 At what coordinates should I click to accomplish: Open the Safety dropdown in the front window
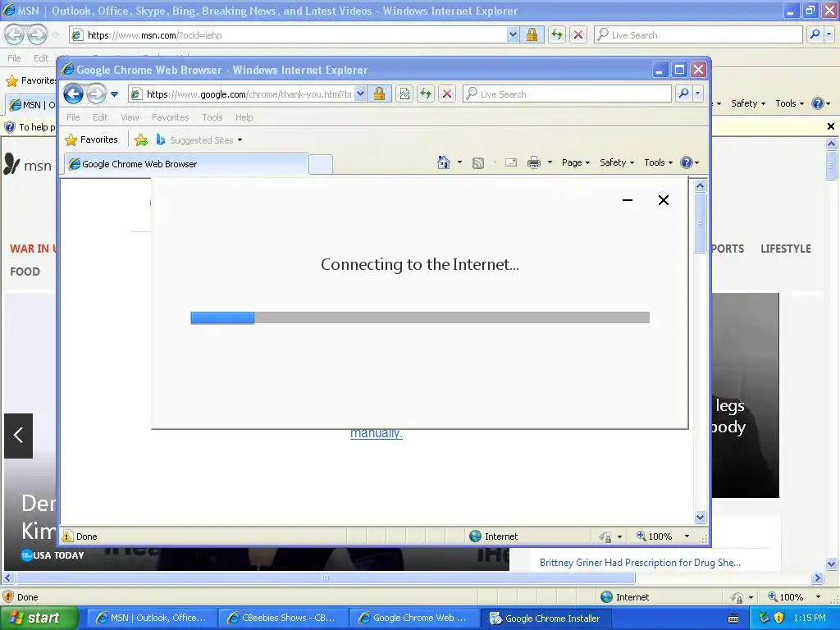617,162
